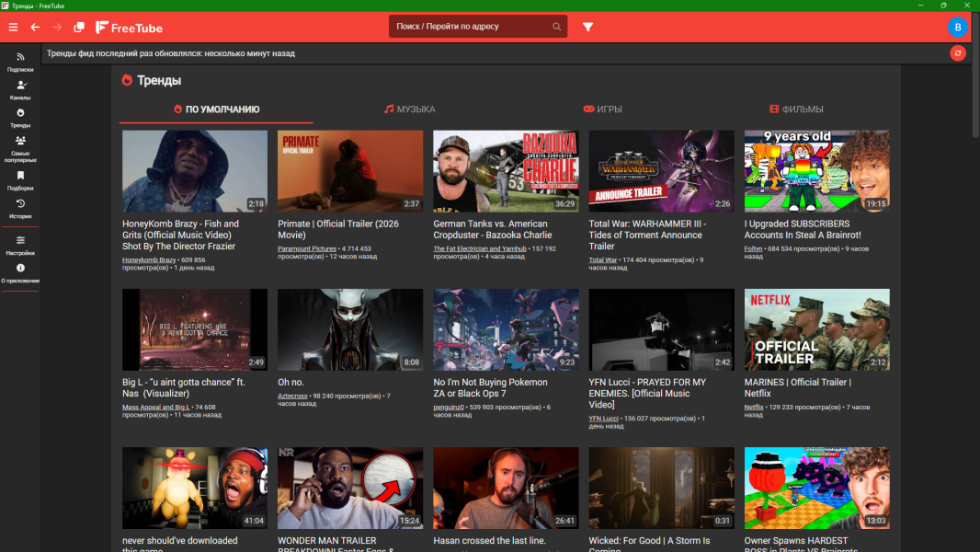Viewport: 980px width, 552px height.
Task: Open the Paramount Pictures channel link
Action: 307,248
